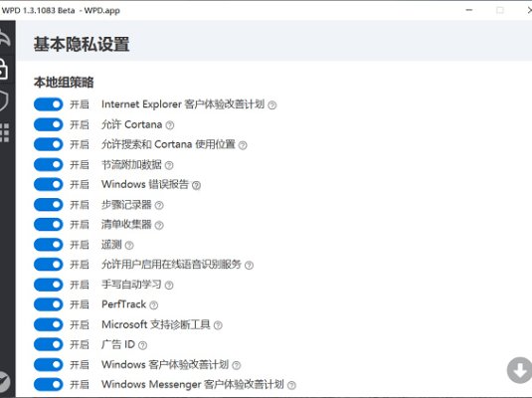Minimize the WPD window
532x398 pixels.
click(x=469, y=10)
